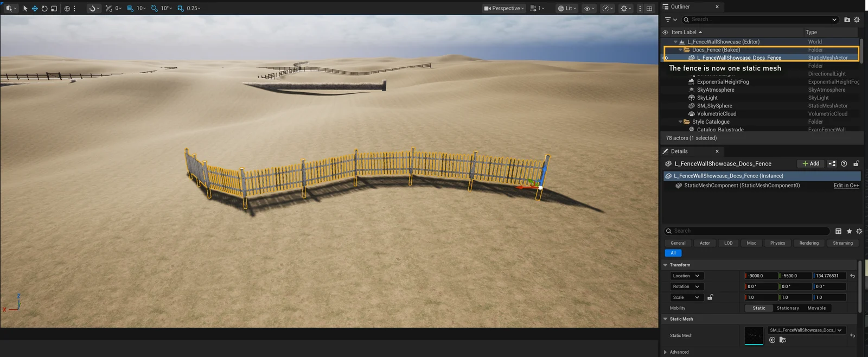868x357 pixels.
Task: Toggle grid location snapping icon
Action: pyautogui.click(x=130, y=8)
